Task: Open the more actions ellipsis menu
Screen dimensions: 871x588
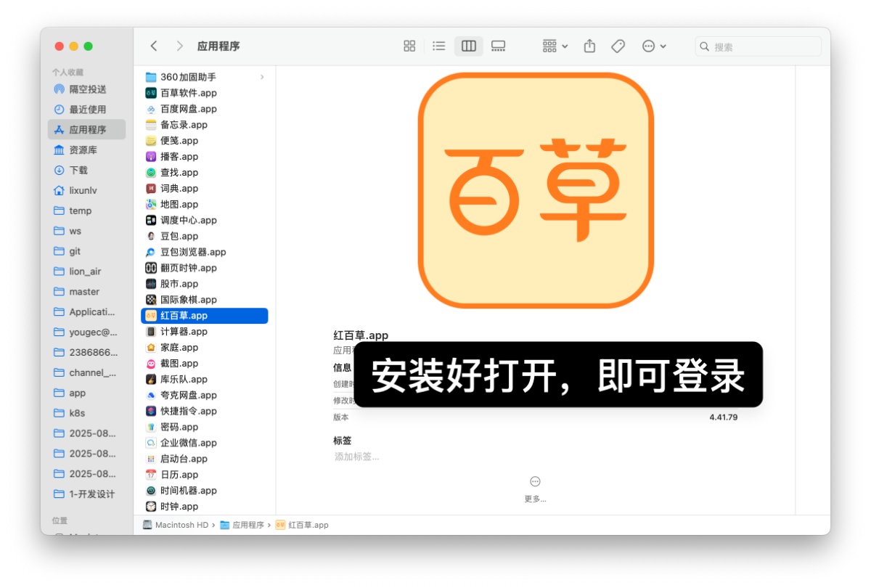Action: 654,46
